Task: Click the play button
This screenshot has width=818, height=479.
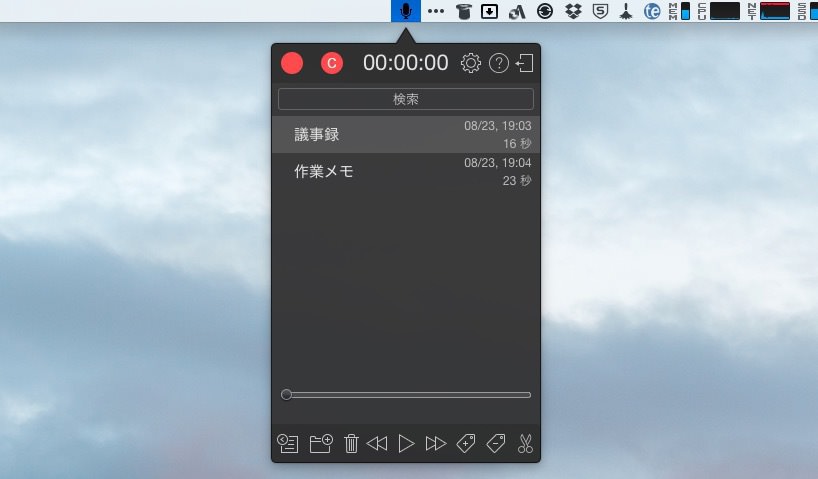Action: click(x=406, y=444)
